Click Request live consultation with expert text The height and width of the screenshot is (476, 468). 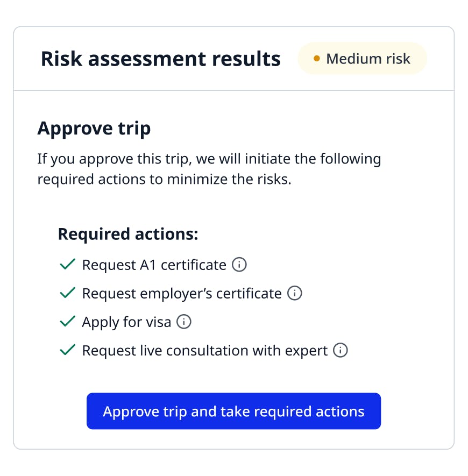pos(204,350)
